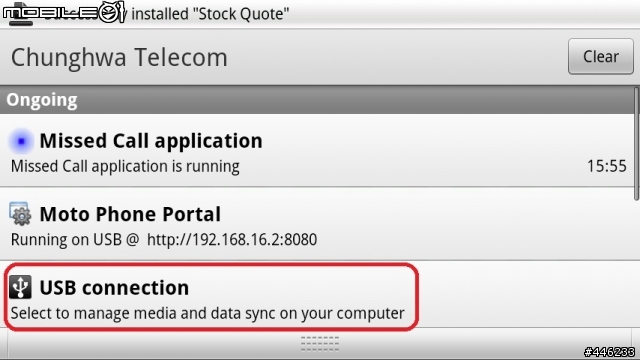Grab the notification panel drag handle
This screenshot has width=640, height=360.
pos(320,344)
